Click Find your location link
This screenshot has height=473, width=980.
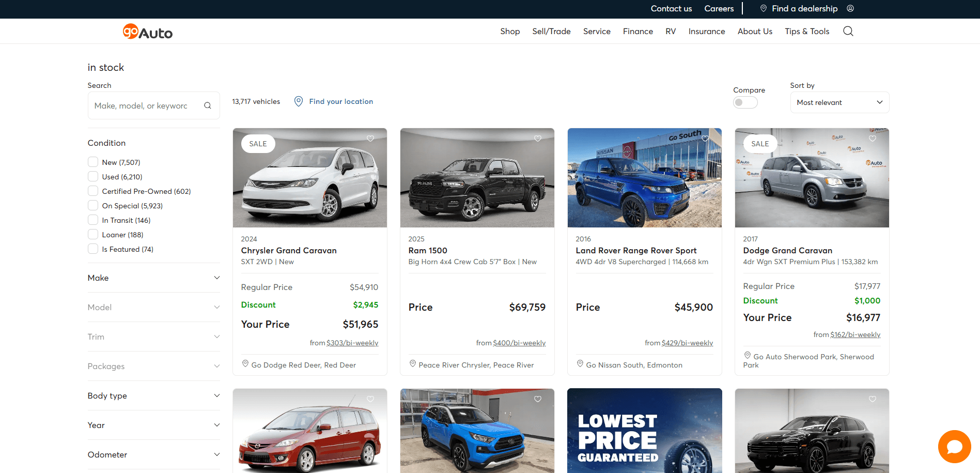[x=340, y=101]
